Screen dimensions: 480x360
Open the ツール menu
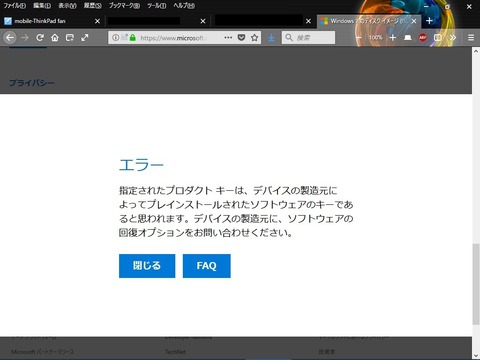click(157, 6)
